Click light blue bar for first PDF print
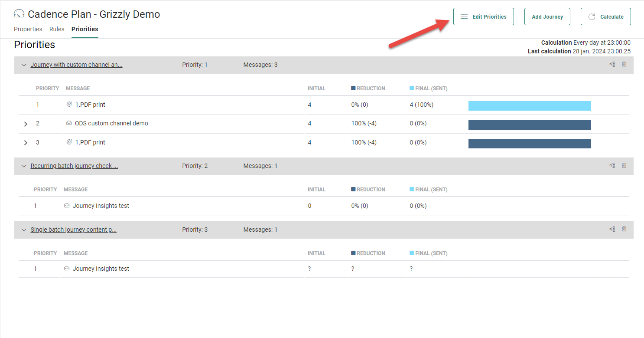Screen dimensions: 644x338 click(529, 106)
